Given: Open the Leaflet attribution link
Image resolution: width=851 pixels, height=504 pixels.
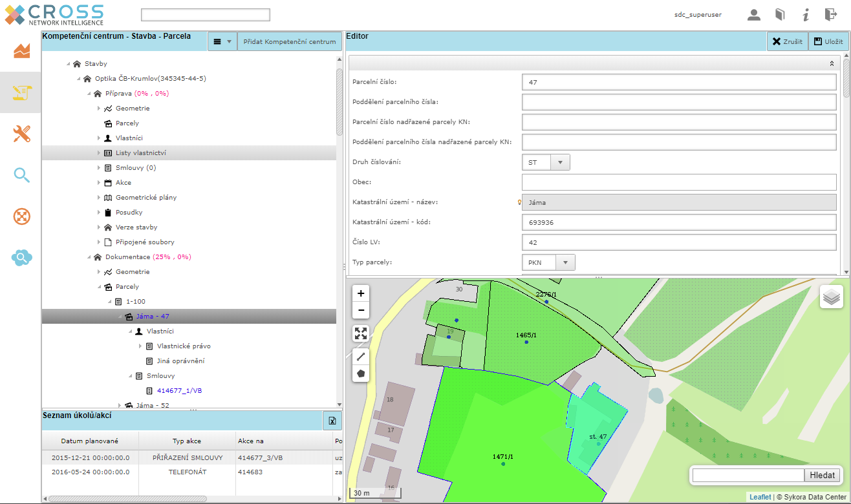Looking at the screenshot, I should click(760, 497).
